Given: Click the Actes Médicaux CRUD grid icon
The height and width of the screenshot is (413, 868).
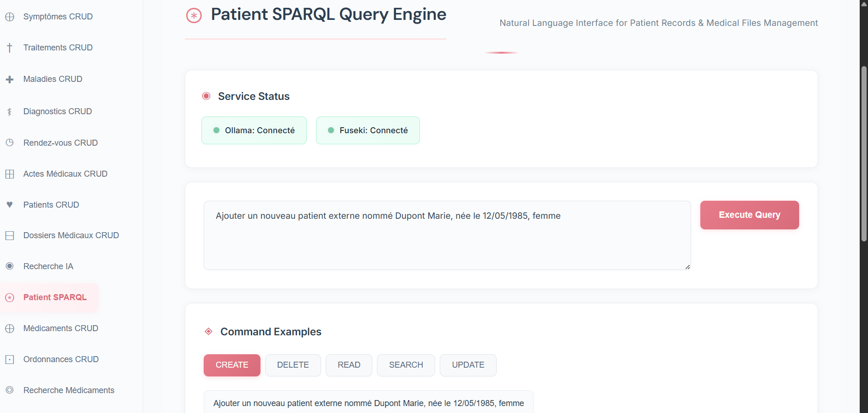Looking at the screenshot, I should 10,174.
